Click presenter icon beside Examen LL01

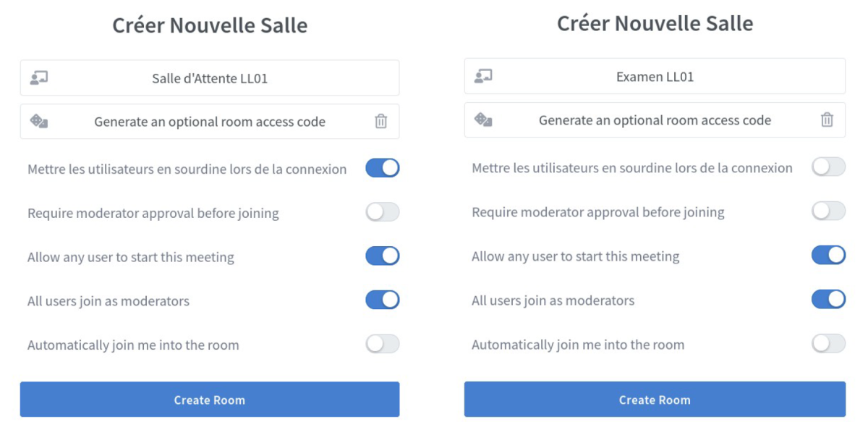[483, 76]
